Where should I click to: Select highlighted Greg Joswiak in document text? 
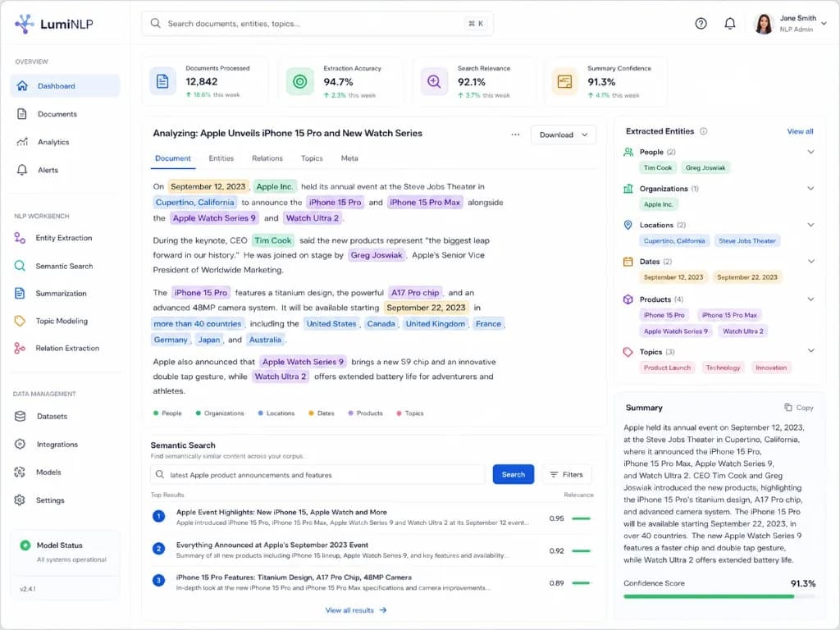pyautogui.click(x=376, y=255)
